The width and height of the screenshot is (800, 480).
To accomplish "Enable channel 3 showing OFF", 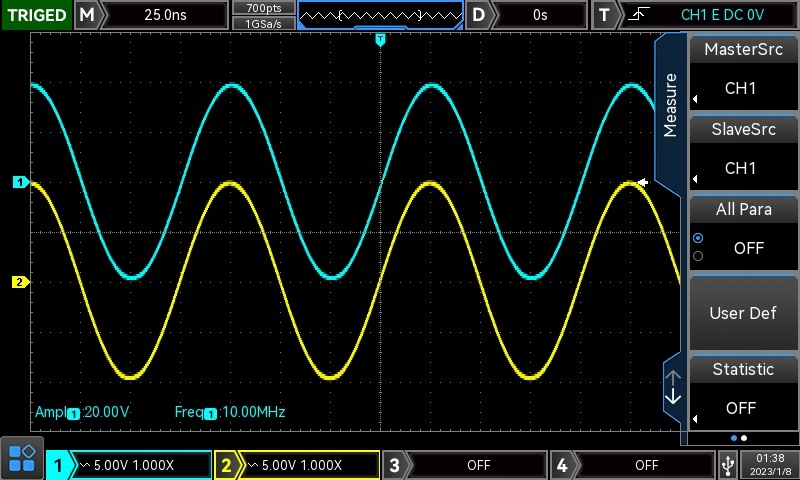I will point(464,465).
